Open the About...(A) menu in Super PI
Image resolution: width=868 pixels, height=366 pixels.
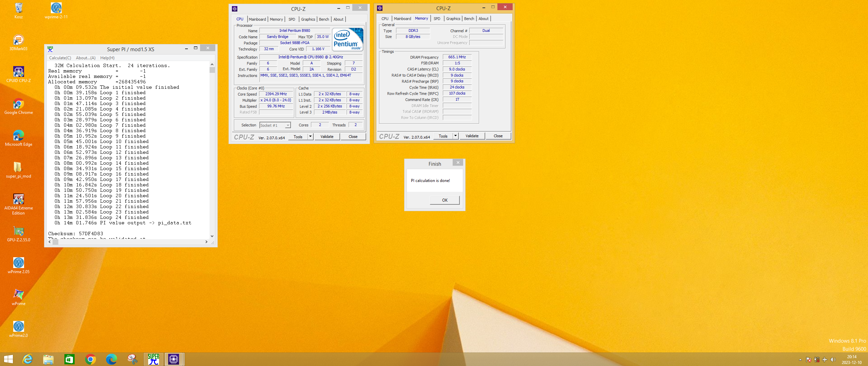(86, 58)
